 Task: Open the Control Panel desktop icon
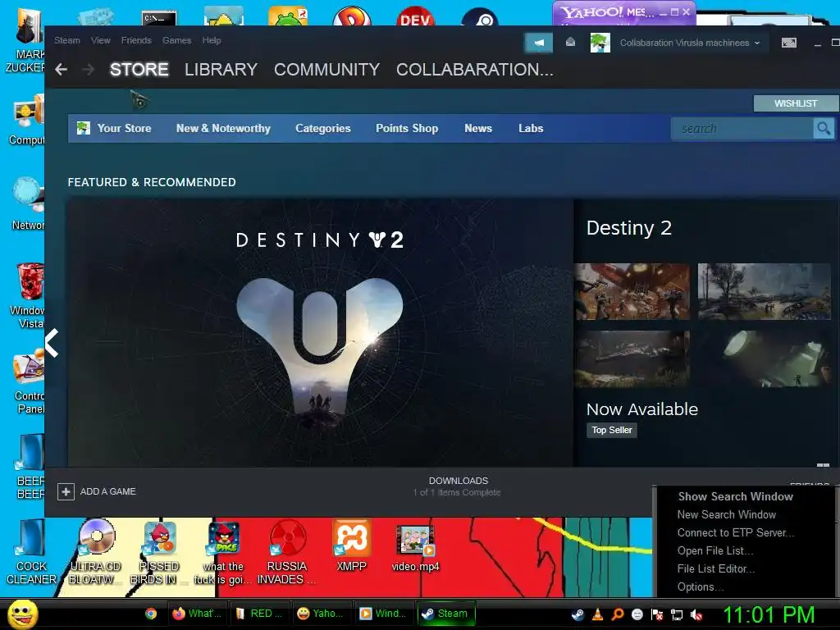click(29, 381)
